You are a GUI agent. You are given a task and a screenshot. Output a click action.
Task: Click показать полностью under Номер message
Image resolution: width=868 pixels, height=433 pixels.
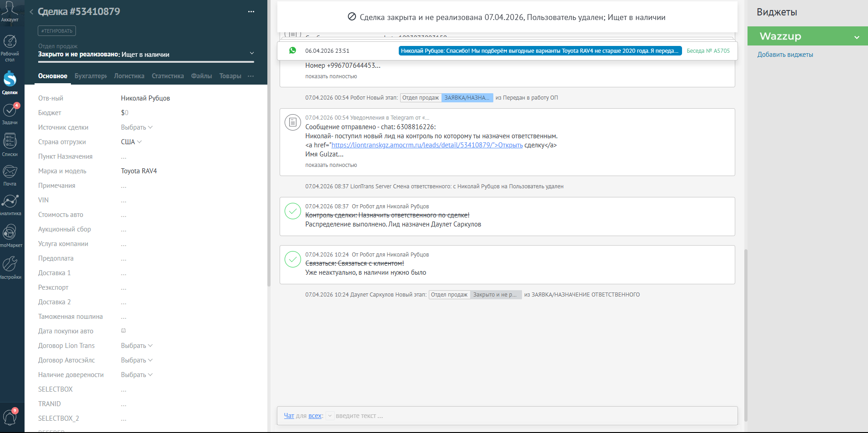pos(331,76)
